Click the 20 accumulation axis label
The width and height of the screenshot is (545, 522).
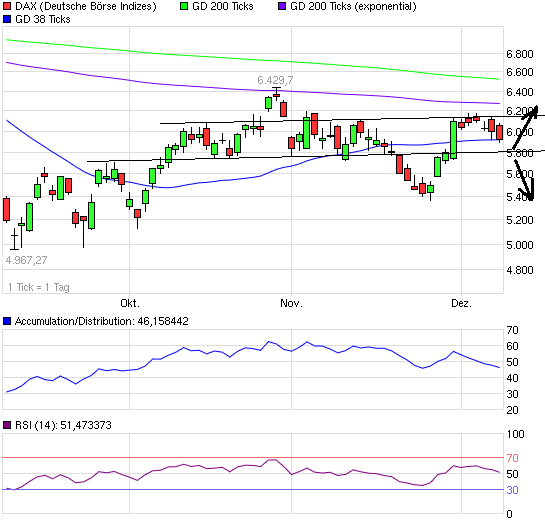tap(512, 410)
